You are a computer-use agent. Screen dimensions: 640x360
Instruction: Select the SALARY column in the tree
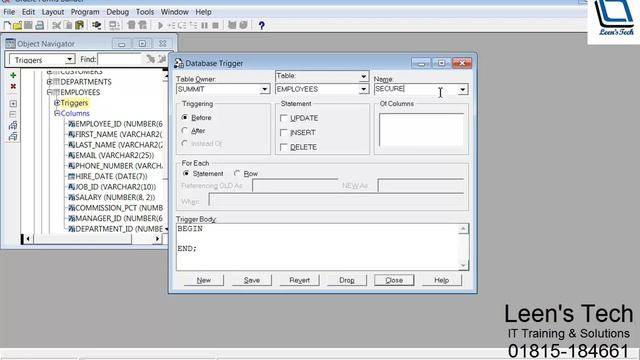111,197
